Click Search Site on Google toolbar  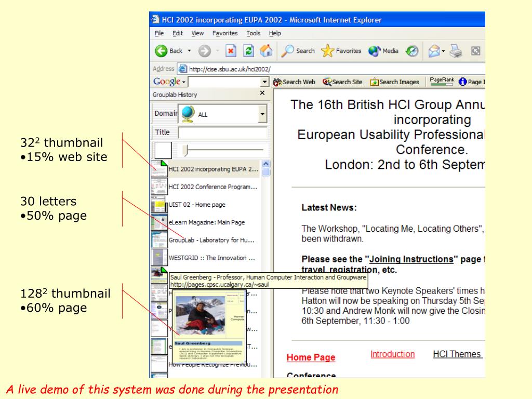point(342,82)
